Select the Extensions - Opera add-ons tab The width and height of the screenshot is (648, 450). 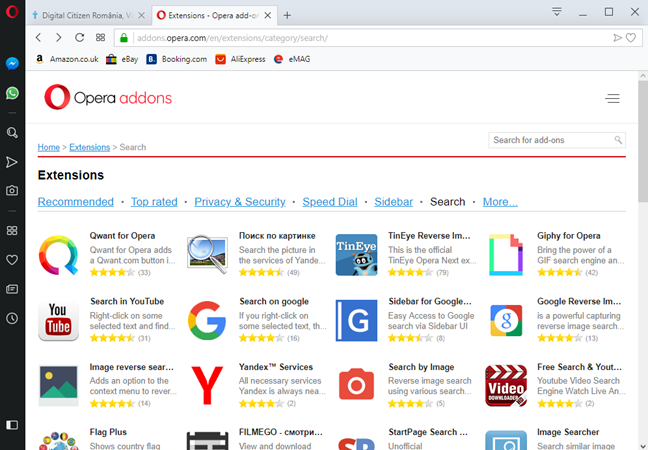[x=213, y=15]
